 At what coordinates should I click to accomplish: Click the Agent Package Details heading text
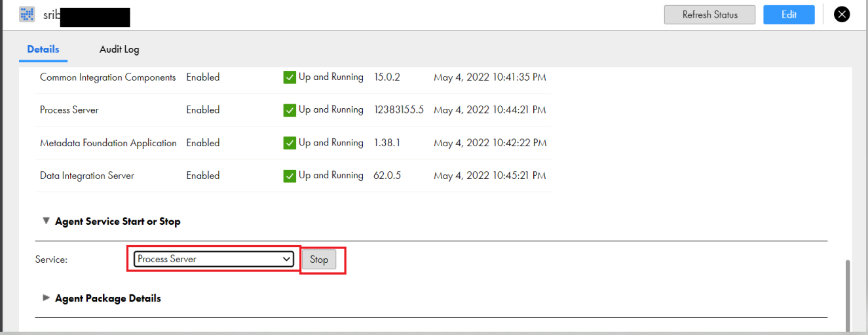click(108, 298)
